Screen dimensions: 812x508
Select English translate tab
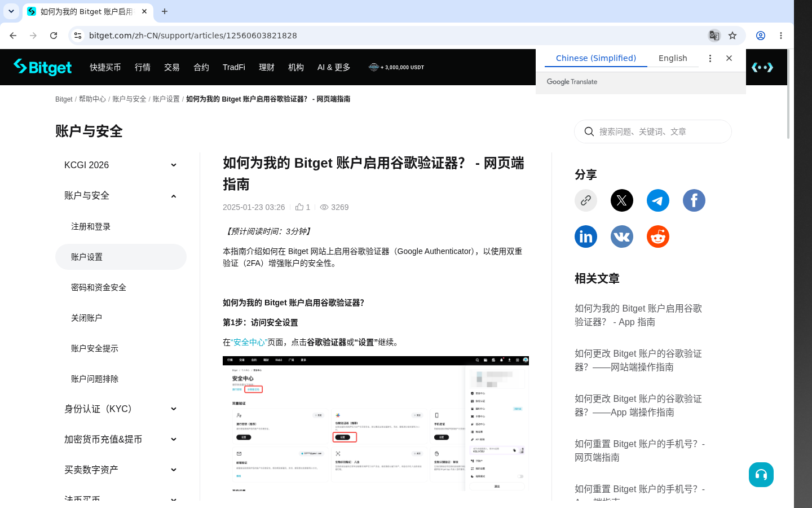(x=673, y=58)
